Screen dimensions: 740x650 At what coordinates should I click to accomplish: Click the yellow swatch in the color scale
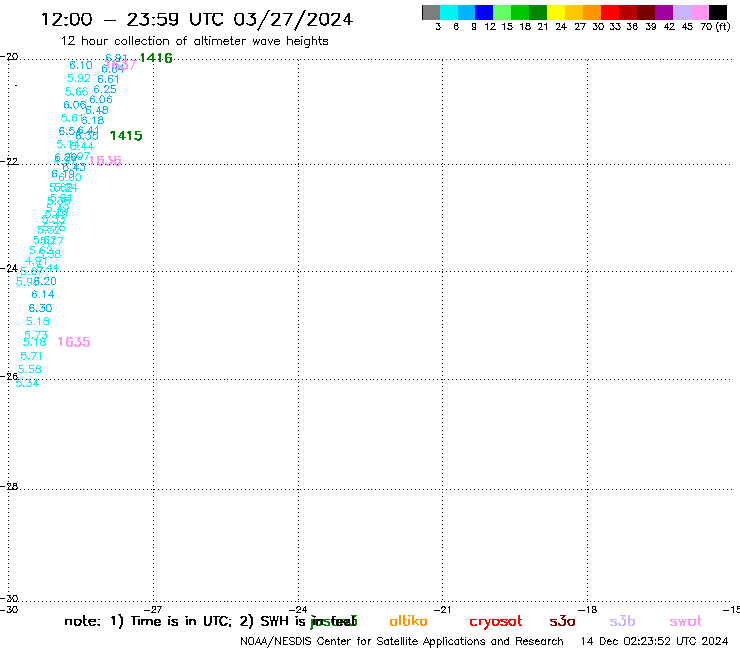pyautogui.click(x=556, y=12)
